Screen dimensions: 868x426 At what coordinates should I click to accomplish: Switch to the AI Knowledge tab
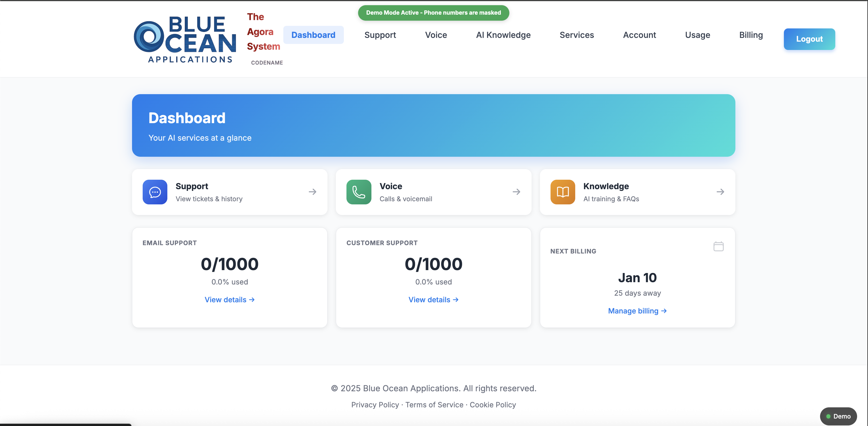tap(503, 35)
